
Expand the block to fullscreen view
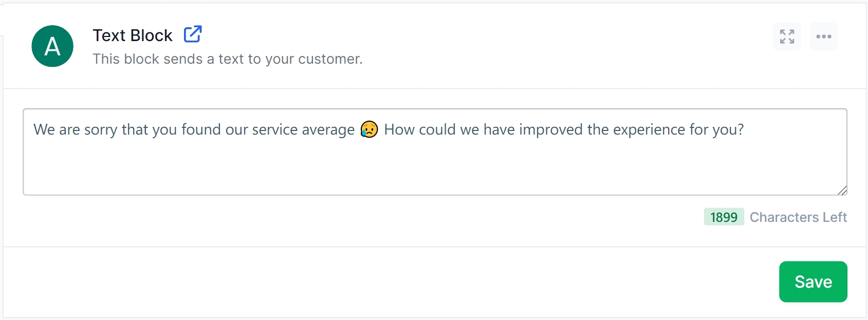click(x=787, y=36)
